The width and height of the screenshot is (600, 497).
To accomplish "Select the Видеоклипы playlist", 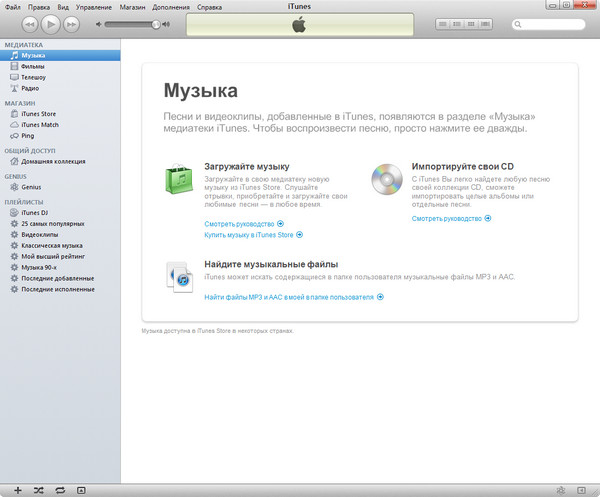I will point(60,235).
